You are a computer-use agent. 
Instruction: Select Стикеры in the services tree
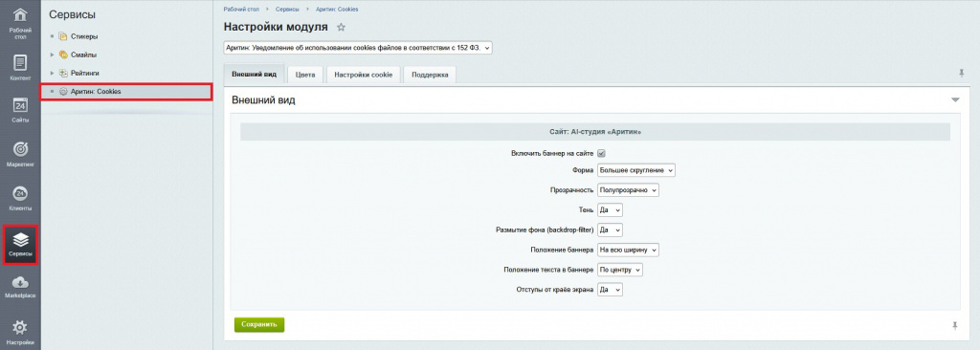pos(84,36)
